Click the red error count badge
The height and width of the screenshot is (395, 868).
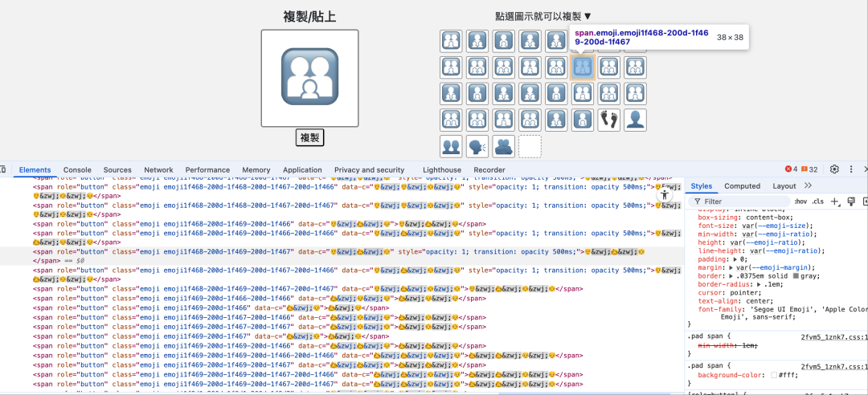pos(791,169)
